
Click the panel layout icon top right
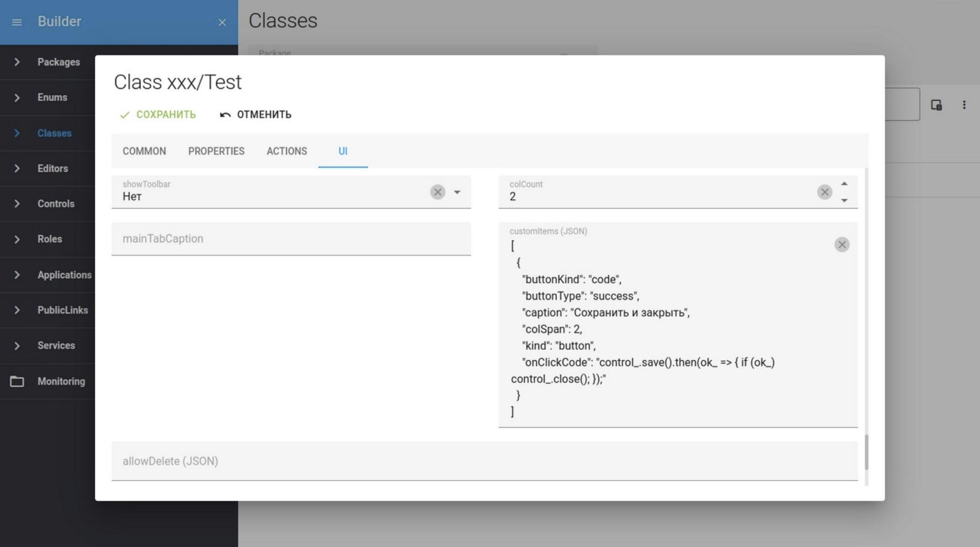(x=936, y=105)
